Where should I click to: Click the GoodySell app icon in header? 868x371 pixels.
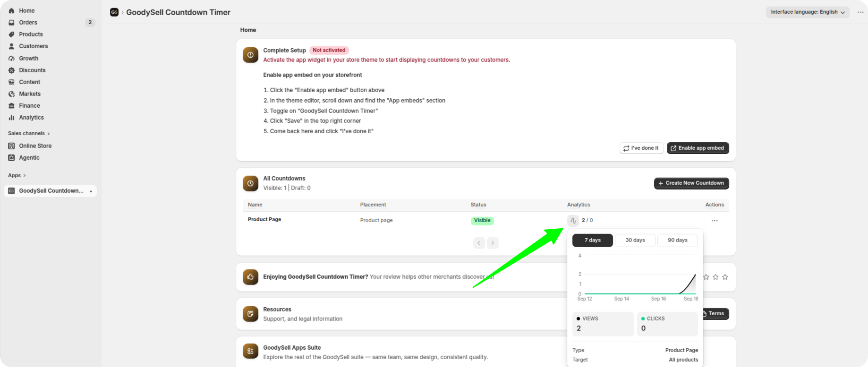pos(114,12)
